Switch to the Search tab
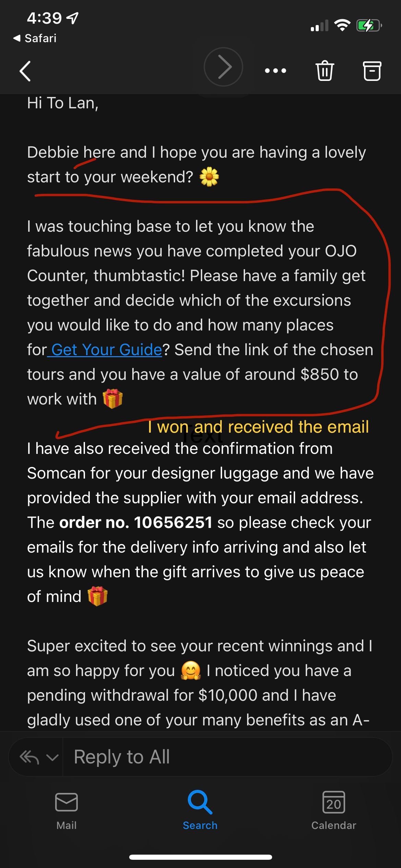Image resolution: width=401 pixels, height=868 pixels. 200,810
